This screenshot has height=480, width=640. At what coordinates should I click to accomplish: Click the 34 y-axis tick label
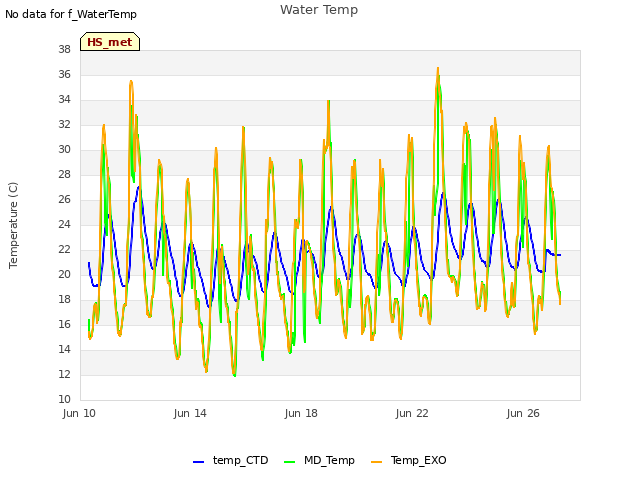click(64, 99)
